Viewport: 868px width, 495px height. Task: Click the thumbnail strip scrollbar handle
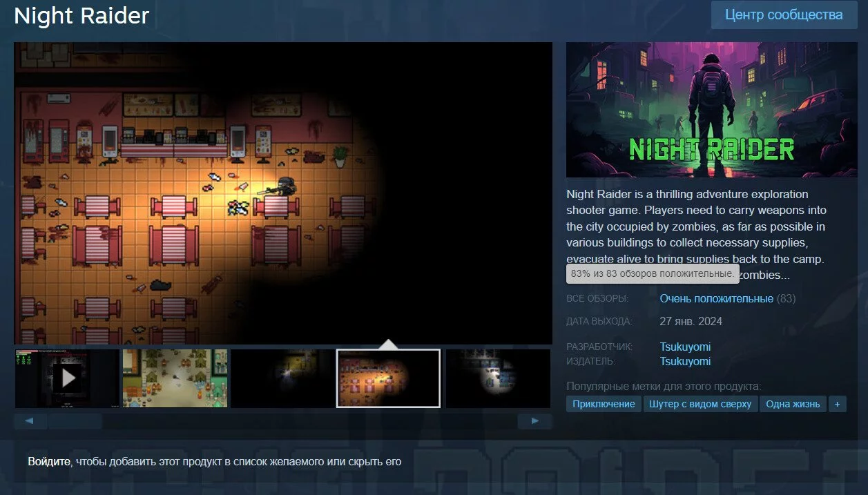click(75, 421)
